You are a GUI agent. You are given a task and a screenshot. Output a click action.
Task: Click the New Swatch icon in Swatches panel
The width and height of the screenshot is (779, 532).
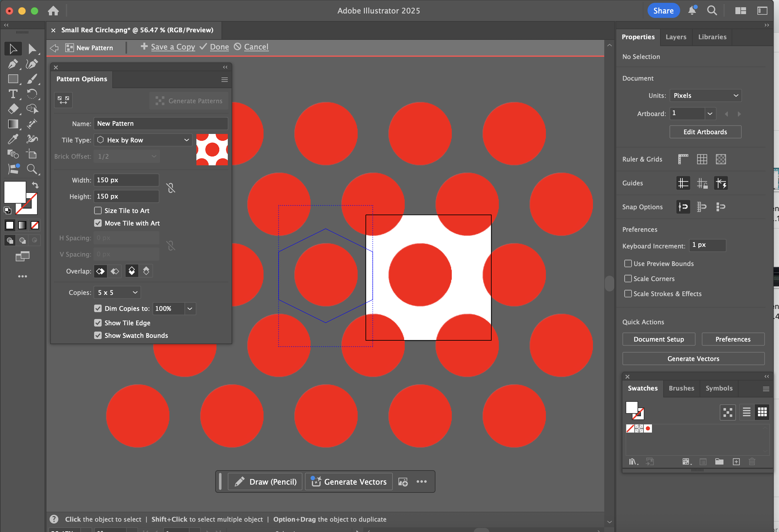pos(736,462)
